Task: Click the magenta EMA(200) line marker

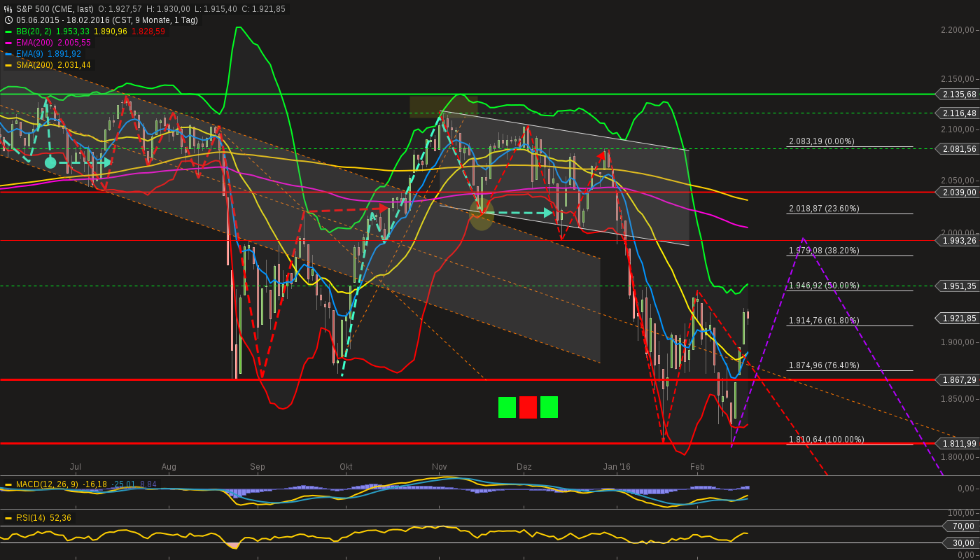Action: (x=10, y=43)
